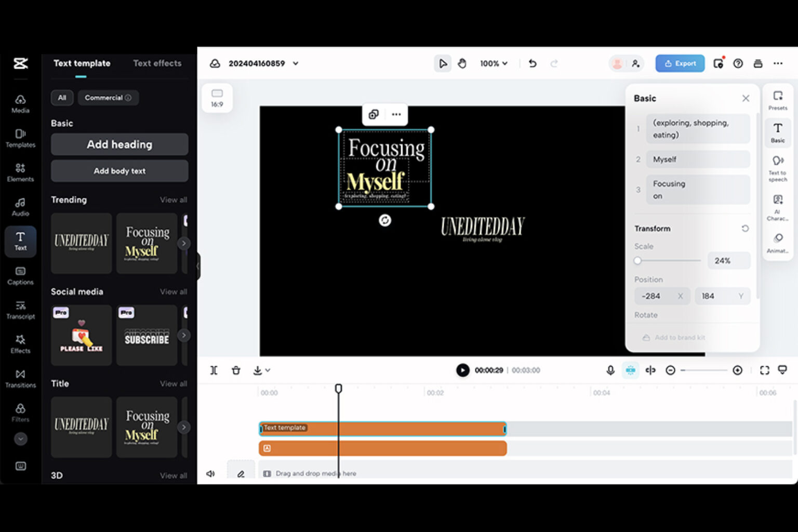Select the Split tool above the timeline
This screenshot has height=532, width=798.
point(214,370)
